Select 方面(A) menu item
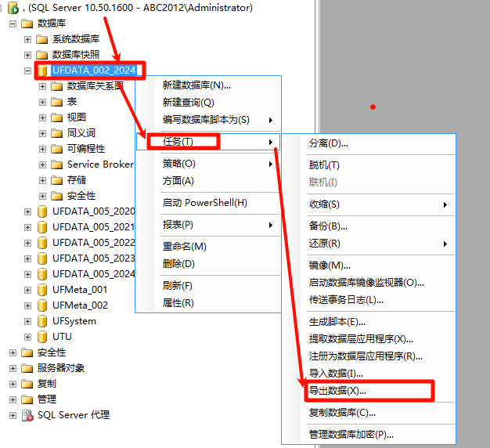The height and width of the screenshot is (448, 490). coord(208,181)
